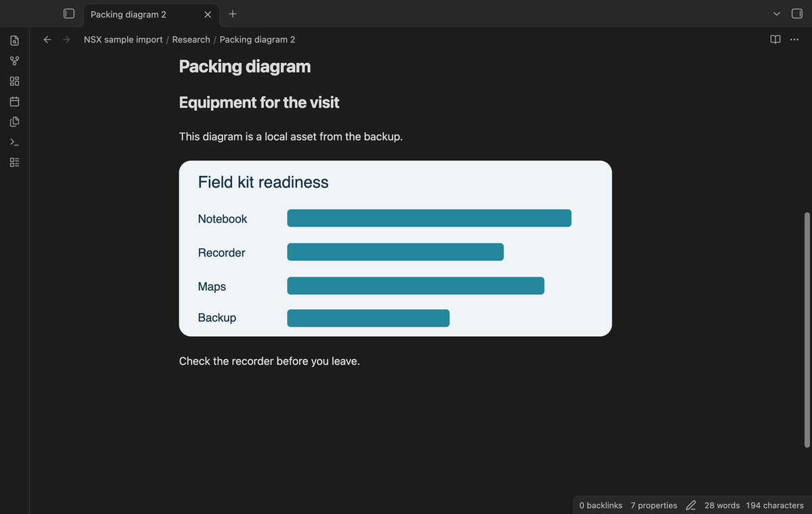Viewport: 812px width, 514px height.
Task: Navigate back with the left arrow
Action: (47, 39)
